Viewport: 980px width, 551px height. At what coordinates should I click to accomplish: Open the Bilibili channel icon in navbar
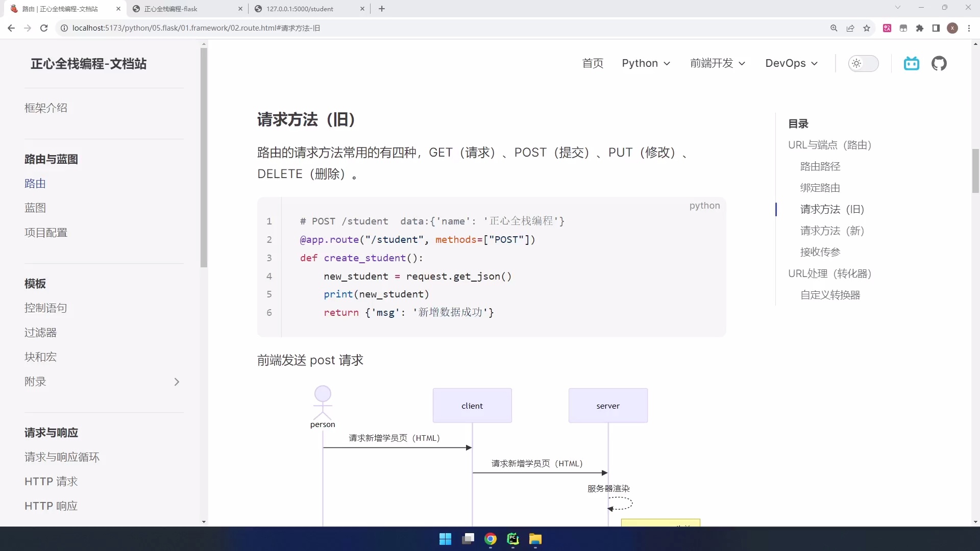[x=912, y=63]
